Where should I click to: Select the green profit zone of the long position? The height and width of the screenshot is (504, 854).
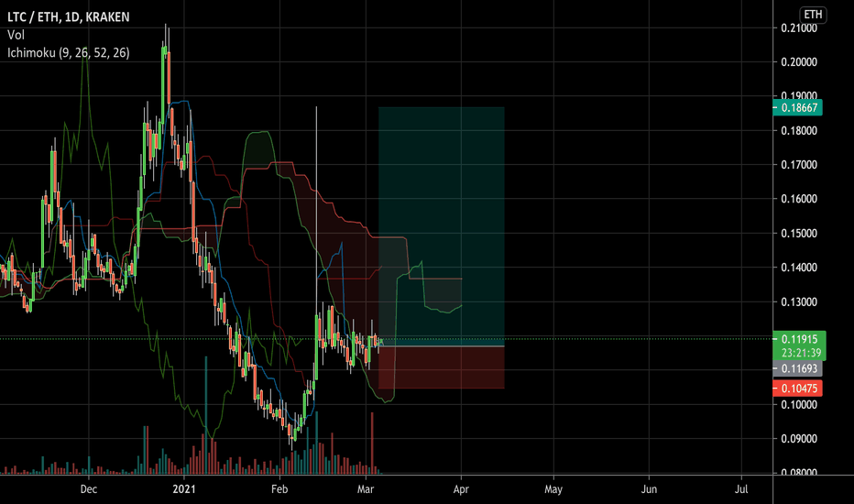441,226
